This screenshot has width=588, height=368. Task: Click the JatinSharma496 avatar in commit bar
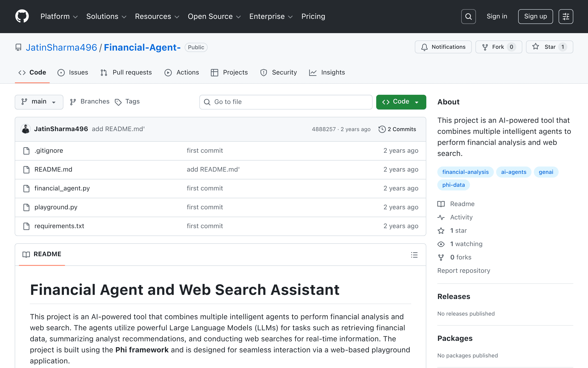pos(25,129)
